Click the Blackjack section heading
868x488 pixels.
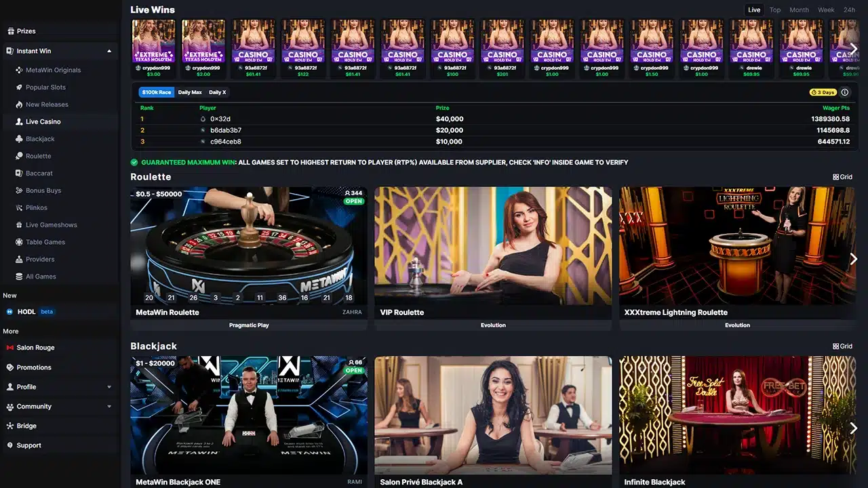point(154,346)
